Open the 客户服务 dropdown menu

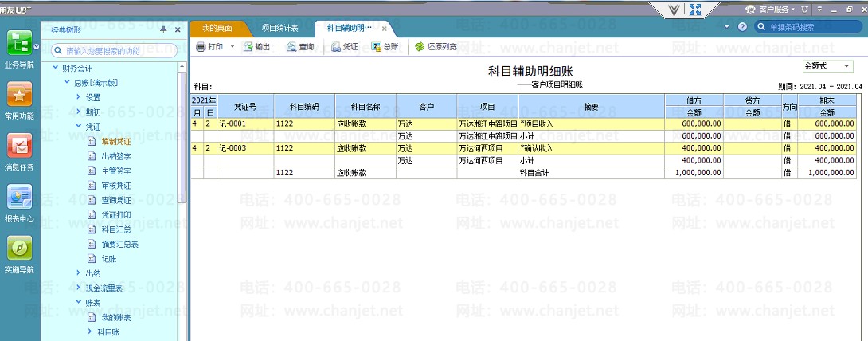pos(793,10)
